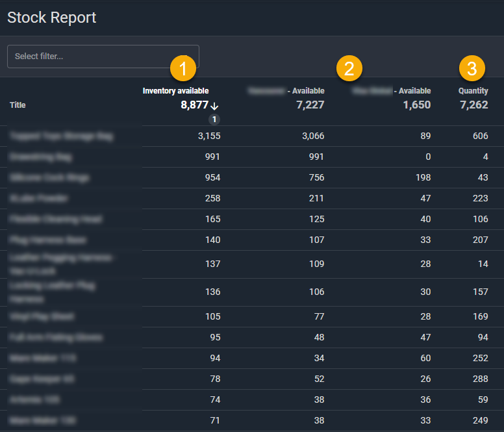
Task: Open the Select filter dropdown
Action: pyautogui.click(x=103, y=57)
